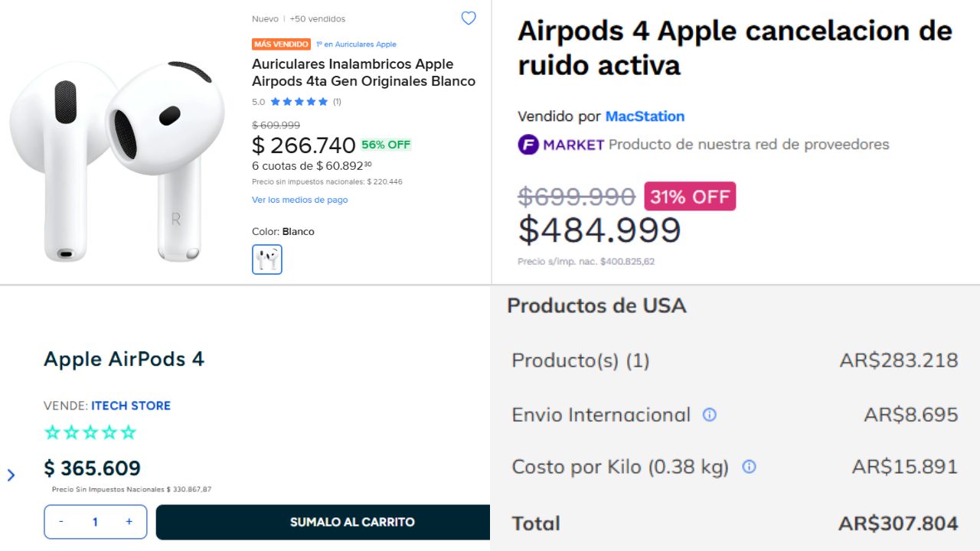This screenshot has height=551, width=980.
Task: Select the Blanco color swatch
Action: point(267,259)
